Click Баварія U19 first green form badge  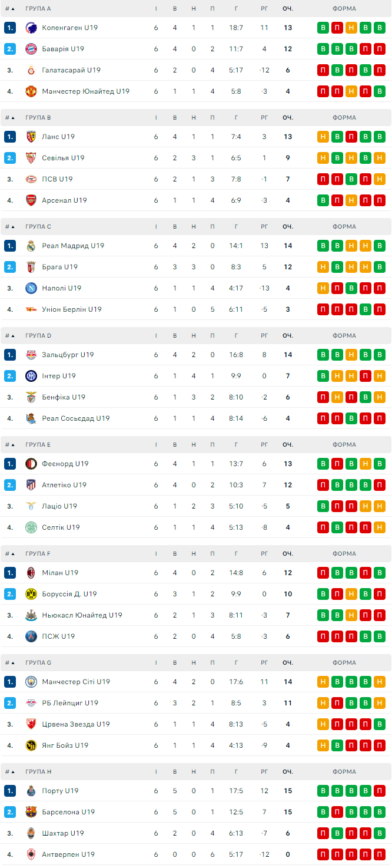coord(323,49)
